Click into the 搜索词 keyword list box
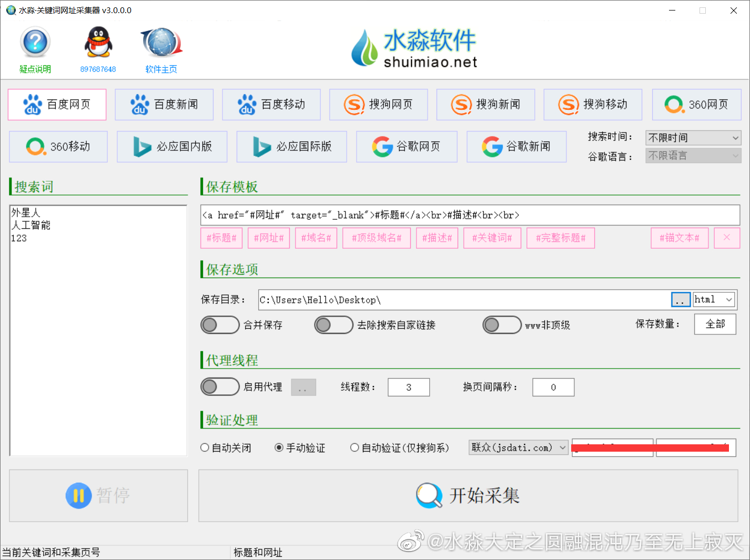This screenshot has width=750, height=560. (98, 330)
